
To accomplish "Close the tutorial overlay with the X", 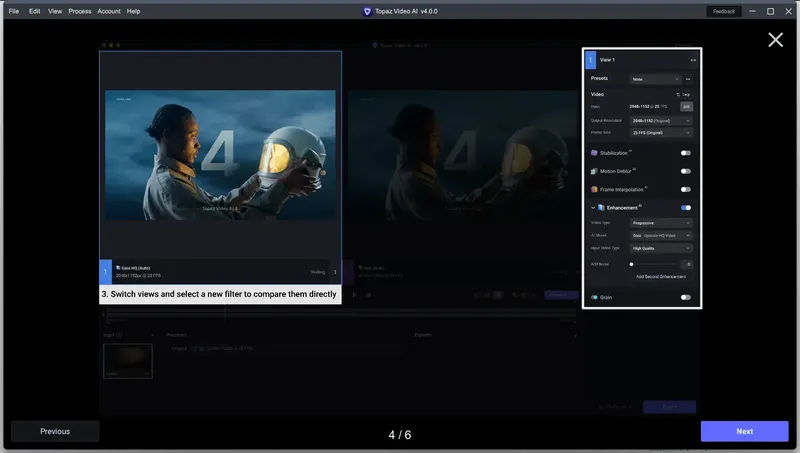I will tap(775, 40).
